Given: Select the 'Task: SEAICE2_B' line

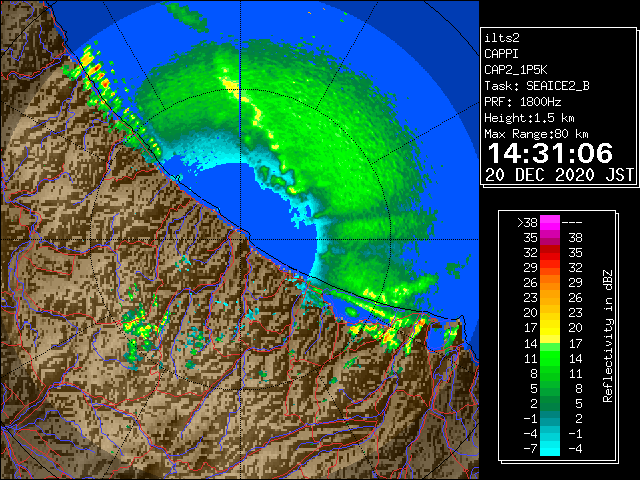Looking at the screenshot, I should pyautogui.click(x=537, y=86).
